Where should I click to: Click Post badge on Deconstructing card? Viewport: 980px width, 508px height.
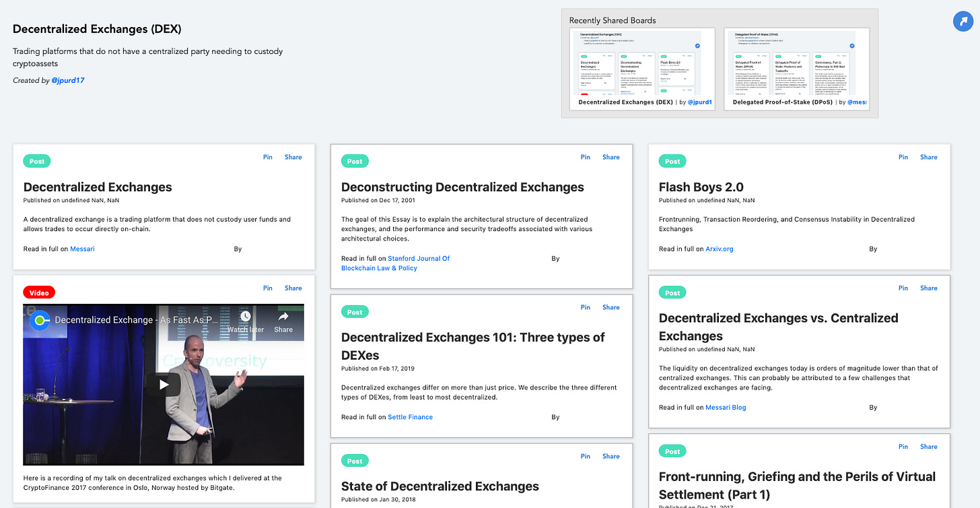pos(355,162)
